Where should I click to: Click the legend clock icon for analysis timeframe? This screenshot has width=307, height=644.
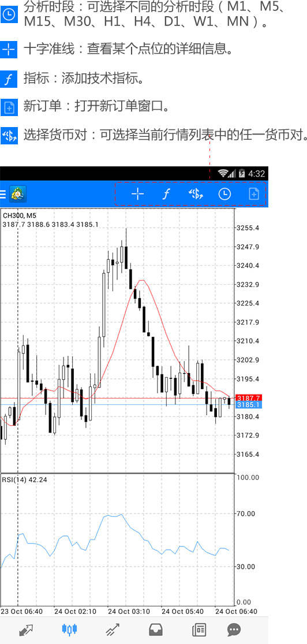[x=9, y=15]
